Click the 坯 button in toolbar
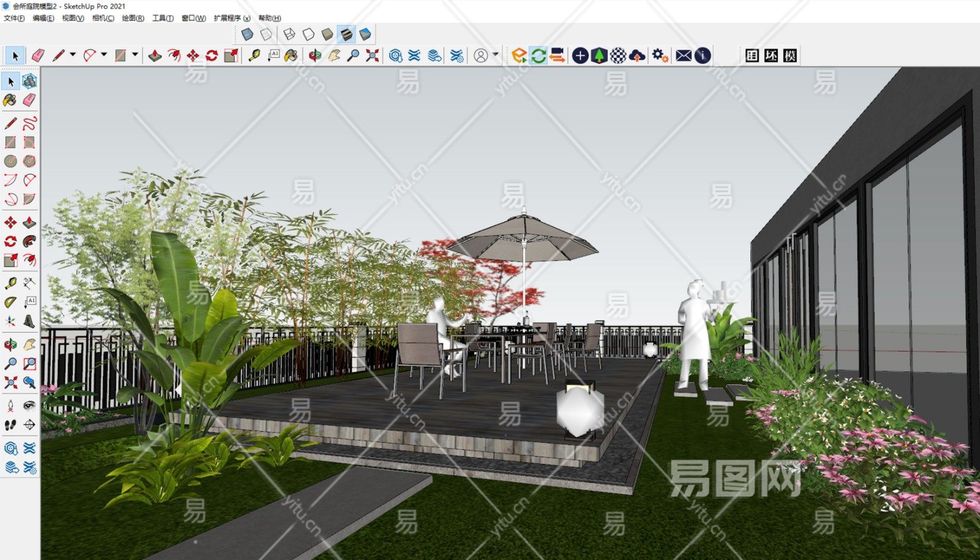Image resolution: width=980 pixels, height=560 pixels. point(771,56)
